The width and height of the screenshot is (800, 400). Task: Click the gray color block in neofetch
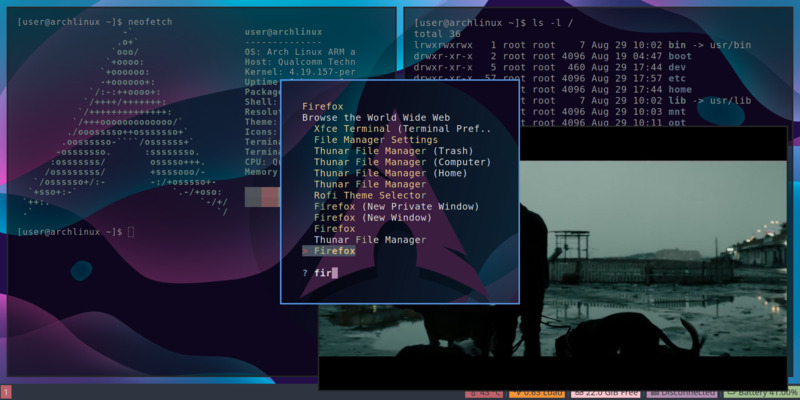point(253,197)
